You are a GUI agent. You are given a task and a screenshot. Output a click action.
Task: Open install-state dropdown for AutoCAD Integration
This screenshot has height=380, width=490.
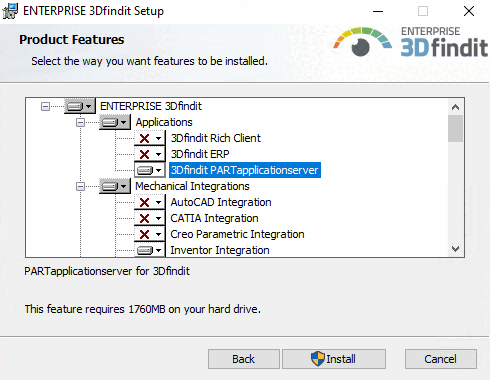pos(150,202)
